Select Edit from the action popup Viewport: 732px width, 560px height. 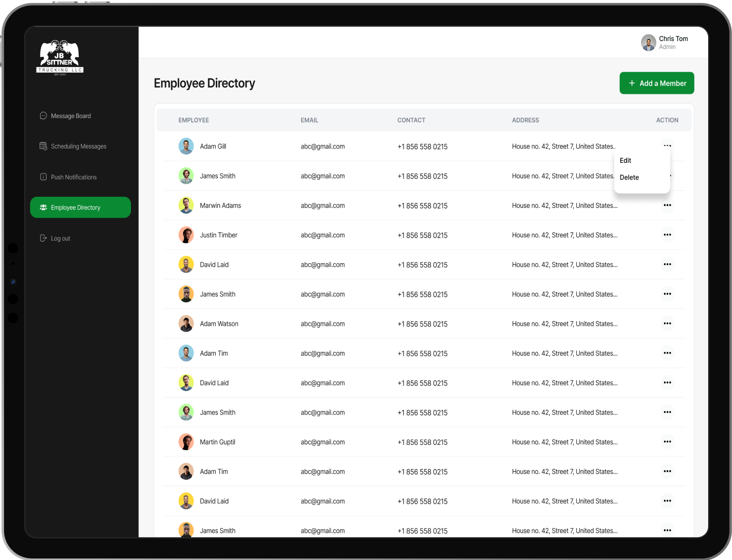point(625,160)
